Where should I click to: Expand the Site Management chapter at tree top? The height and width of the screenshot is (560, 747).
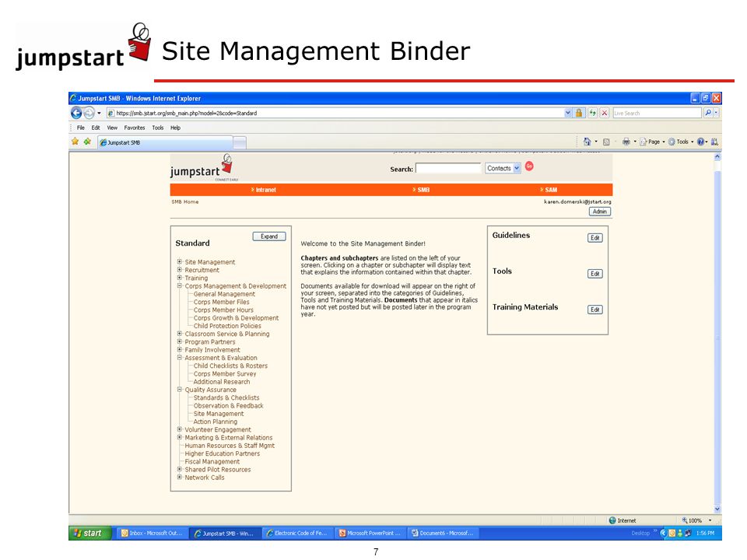(x=180, y=261)
